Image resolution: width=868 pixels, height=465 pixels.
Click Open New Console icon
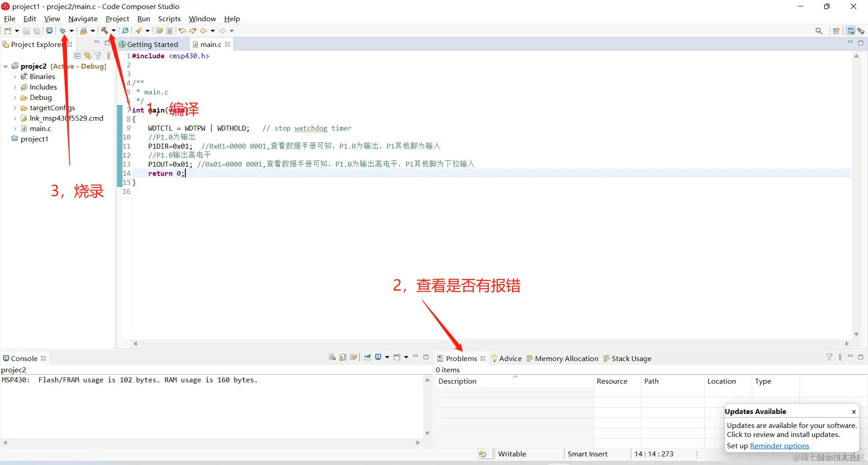point(397,357)
